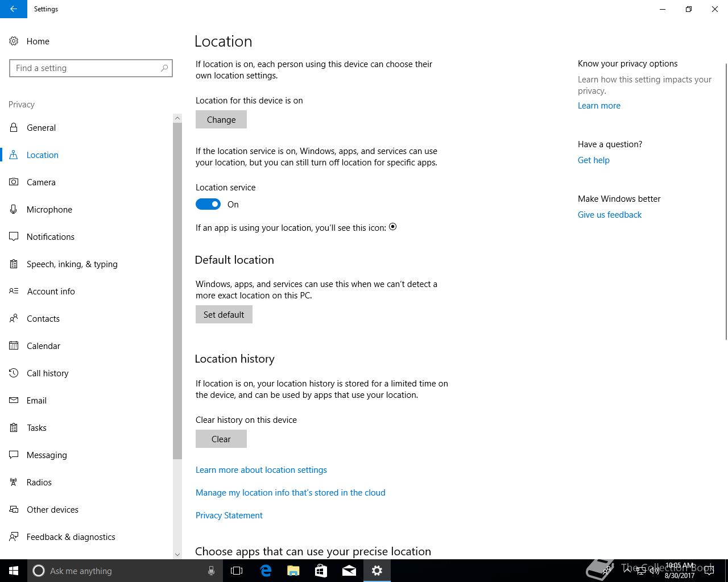Image resolution: width=728 pixels, height=582 pixels.
Task: Click the Microphone icon in sidebar
Action: pos(14,209)
